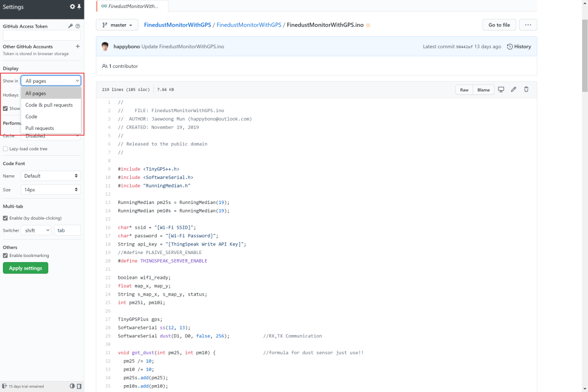Screen dimensions: 588x392
Task: Click the Blame button
Action: coord(483,90)
